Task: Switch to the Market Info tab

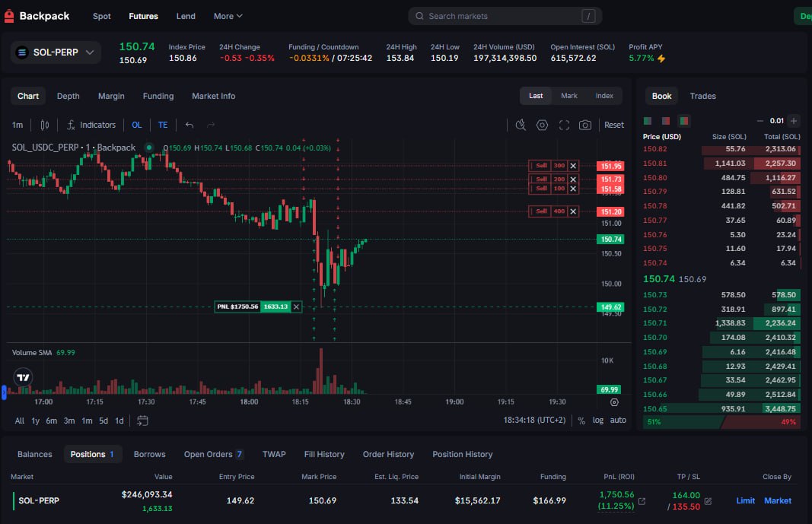Action: click(x=213, y=96)
